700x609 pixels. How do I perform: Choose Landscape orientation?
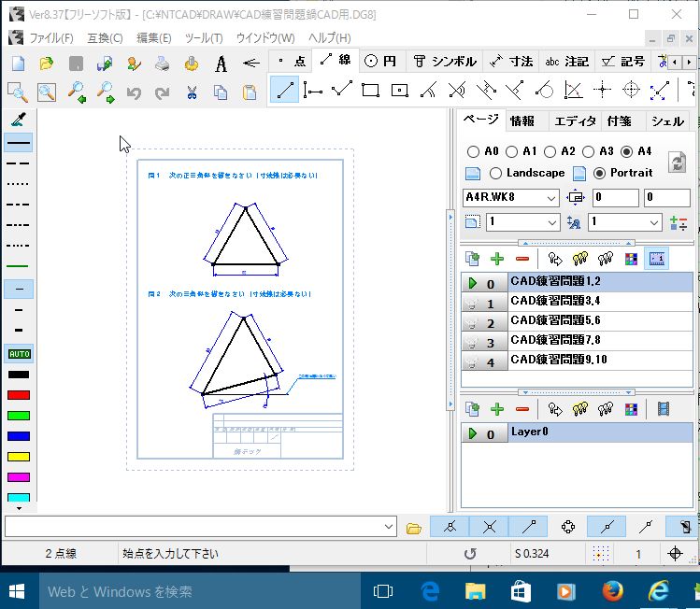[495, 173]
